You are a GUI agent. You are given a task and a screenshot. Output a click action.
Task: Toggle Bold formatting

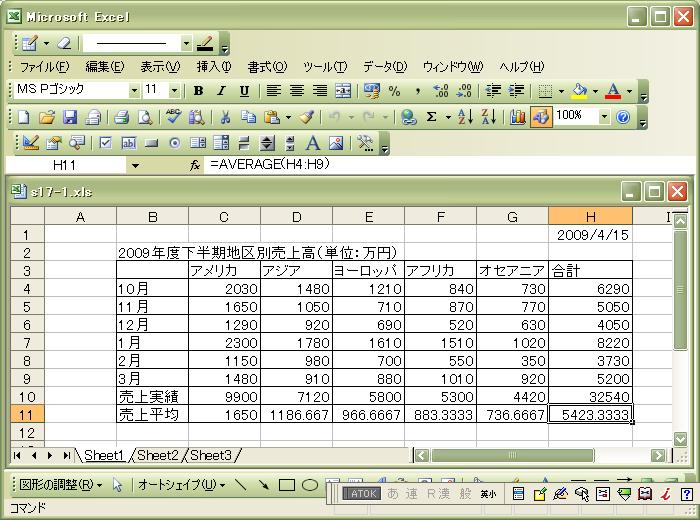(198, 91)
